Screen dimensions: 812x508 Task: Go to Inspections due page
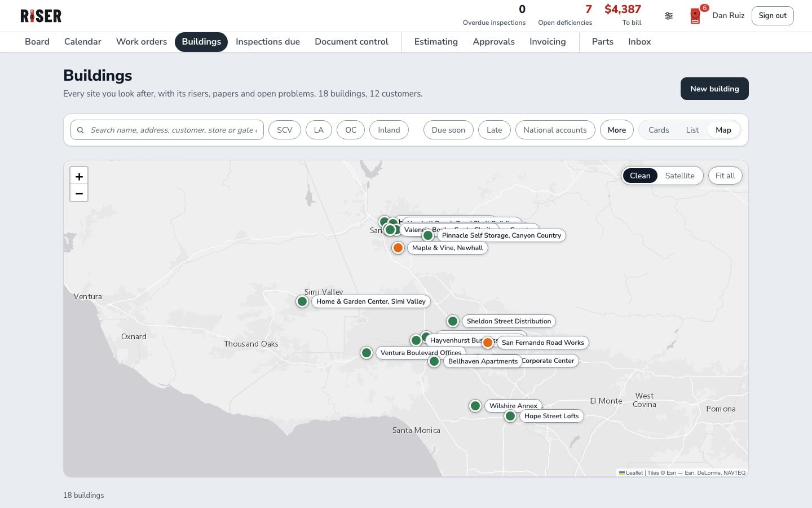(268, 42)
